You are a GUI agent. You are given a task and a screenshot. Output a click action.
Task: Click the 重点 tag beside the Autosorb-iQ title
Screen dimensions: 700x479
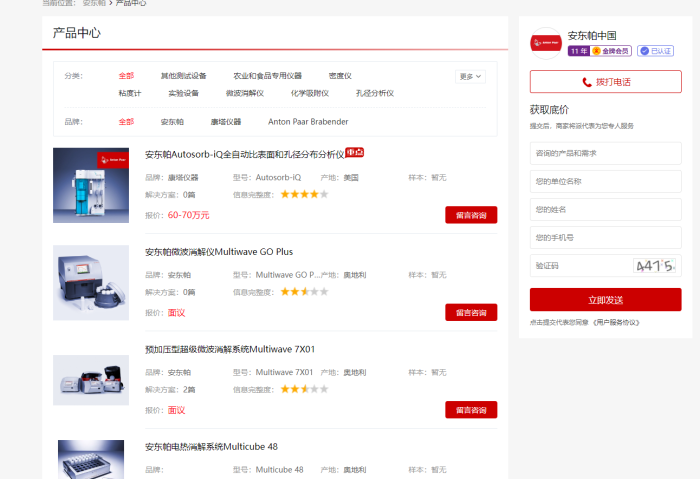click(x=355, y=153)
